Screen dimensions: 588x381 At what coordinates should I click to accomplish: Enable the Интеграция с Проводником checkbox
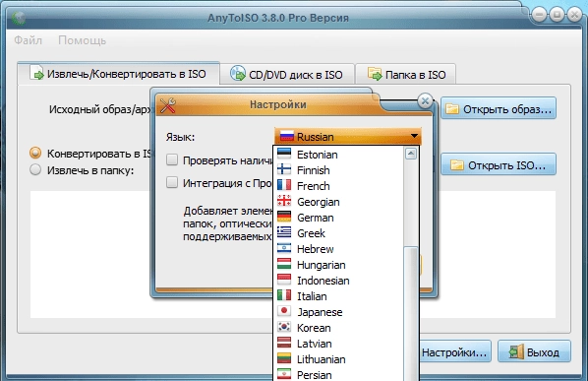coord(172,183)
